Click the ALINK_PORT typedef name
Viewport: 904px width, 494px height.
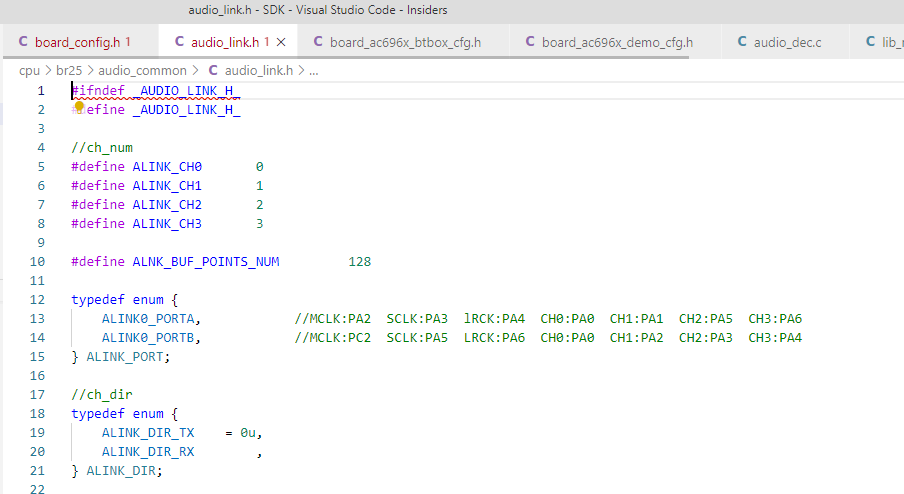[x=125, y=357]
